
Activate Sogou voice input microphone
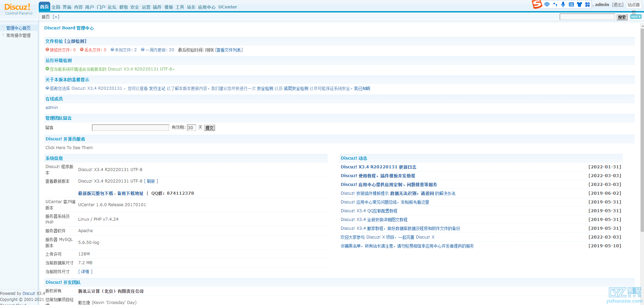[x=563, y=4]
